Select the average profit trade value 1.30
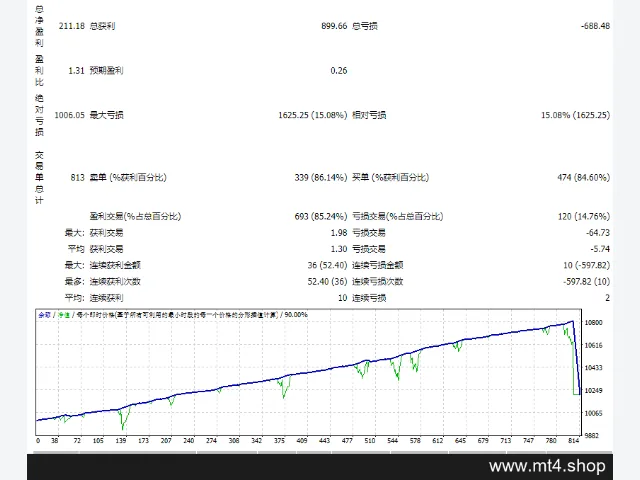Viewport: 640px width, 480px height. coord(339,249)
